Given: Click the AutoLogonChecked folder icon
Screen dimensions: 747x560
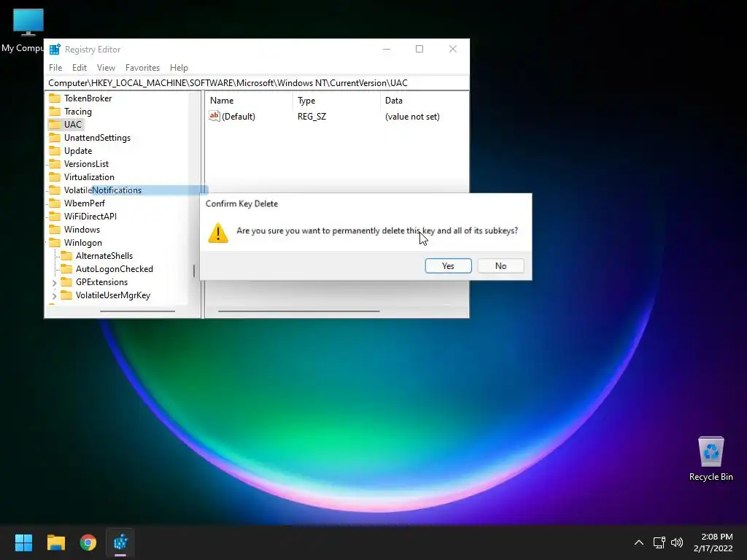Looking at the screenshot, I should (66, 269).
